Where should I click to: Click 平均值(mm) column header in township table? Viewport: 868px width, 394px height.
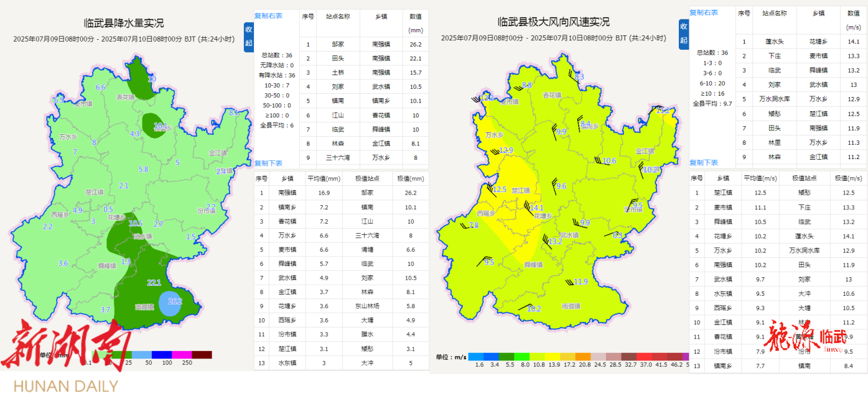(x=324, y=178)
